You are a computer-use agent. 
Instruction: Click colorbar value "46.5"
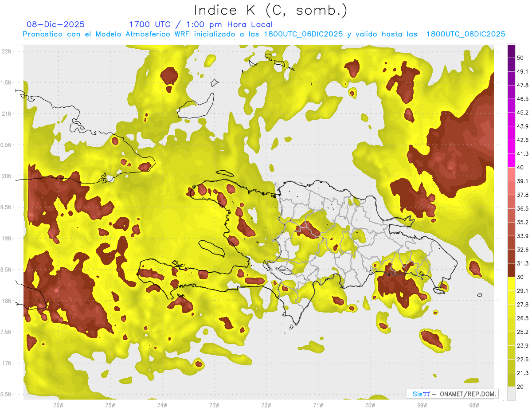(523, 99)
